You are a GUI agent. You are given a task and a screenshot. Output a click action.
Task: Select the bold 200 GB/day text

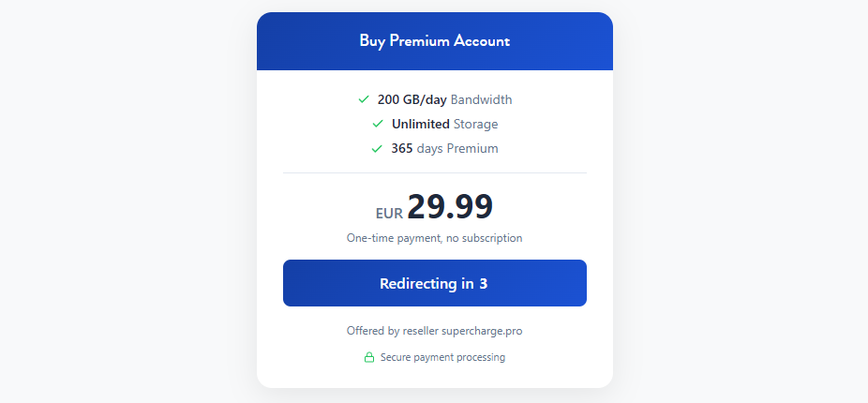tap(412, 99)
